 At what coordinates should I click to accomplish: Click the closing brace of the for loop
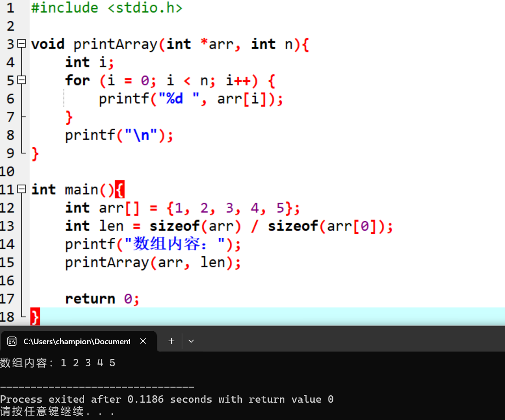(69, 117)
